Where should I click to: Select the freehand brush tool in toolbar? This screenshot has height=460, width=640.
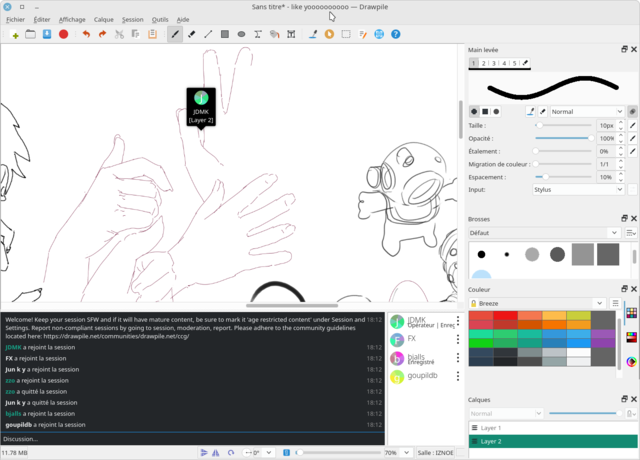(x=176, y=34)
